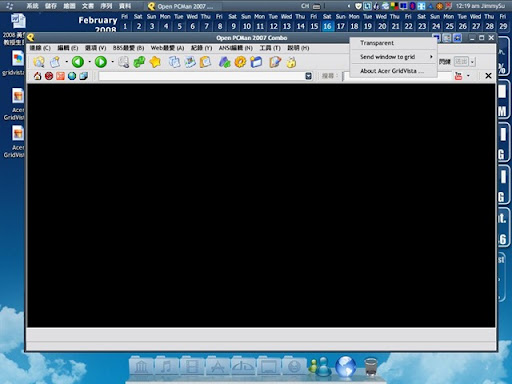Click the shield tray icon in top panel
Screen dimensions: 512x384
click(x=358, y=6)
